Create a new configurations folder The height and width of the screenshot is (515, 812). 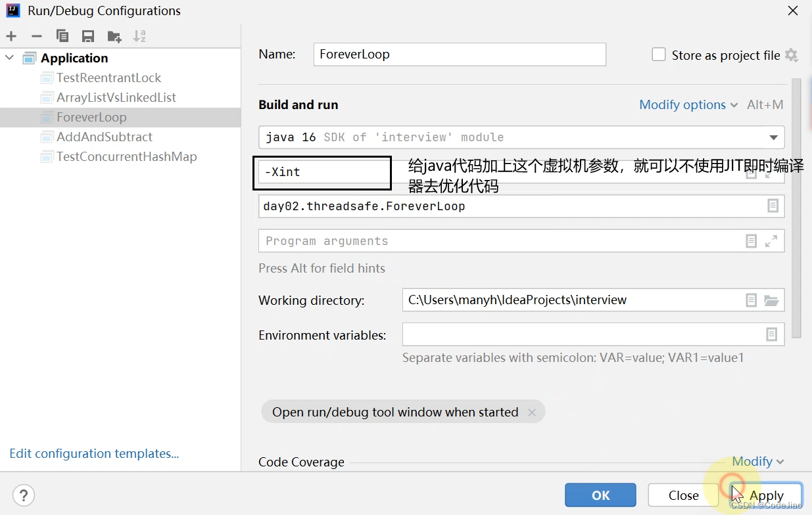click(114, 36)
